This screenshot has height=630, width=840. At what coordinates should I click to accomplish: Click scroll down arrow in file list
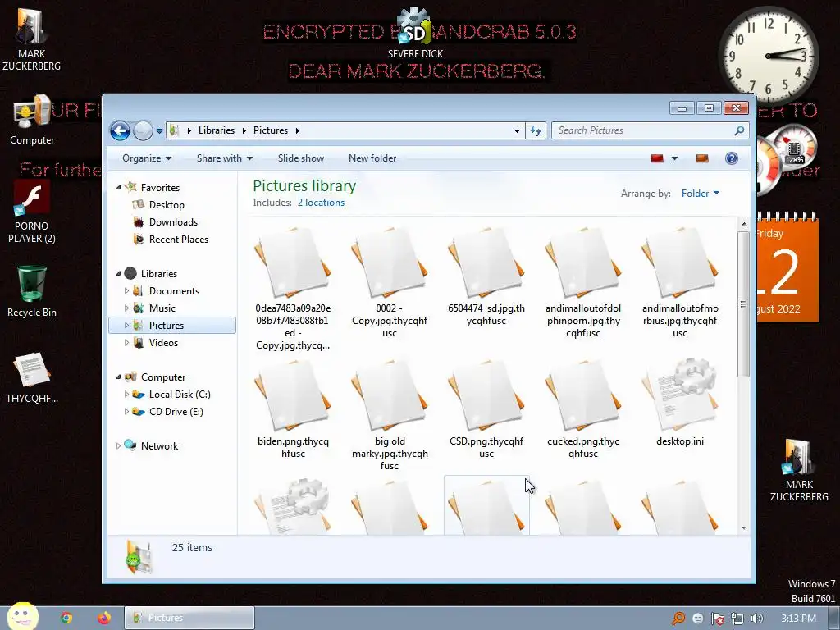[x=743, y=527]
